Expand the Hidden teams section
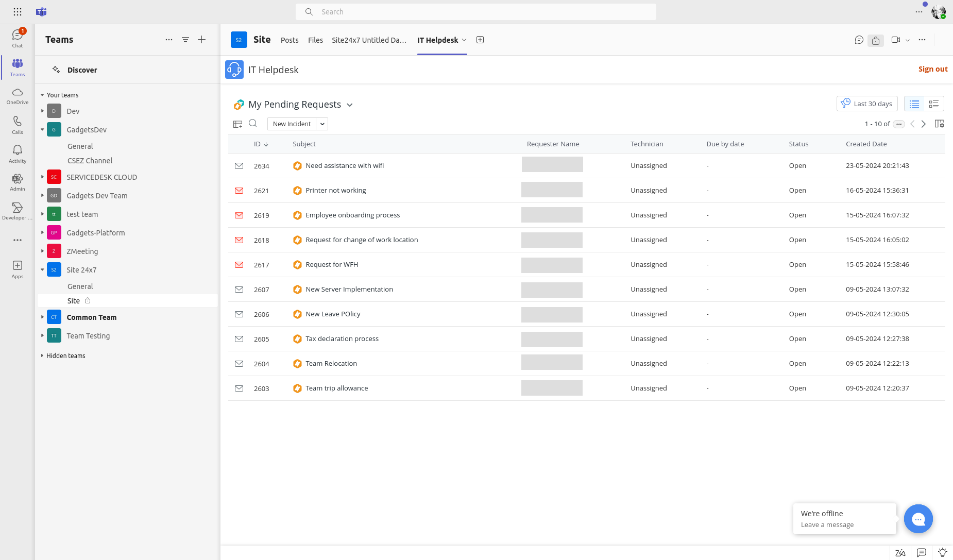 42,355
